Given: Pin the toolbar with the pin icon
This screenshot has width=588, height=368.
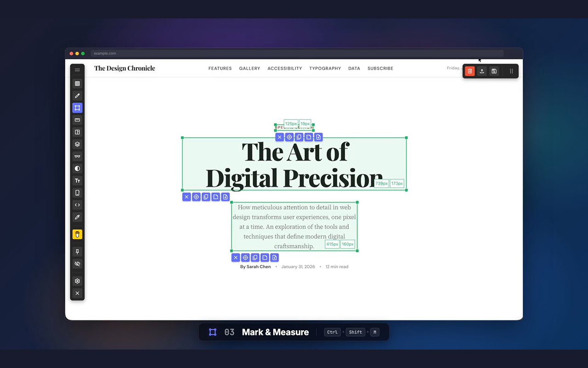Looking at the screenshot, I should pos(77,252).
